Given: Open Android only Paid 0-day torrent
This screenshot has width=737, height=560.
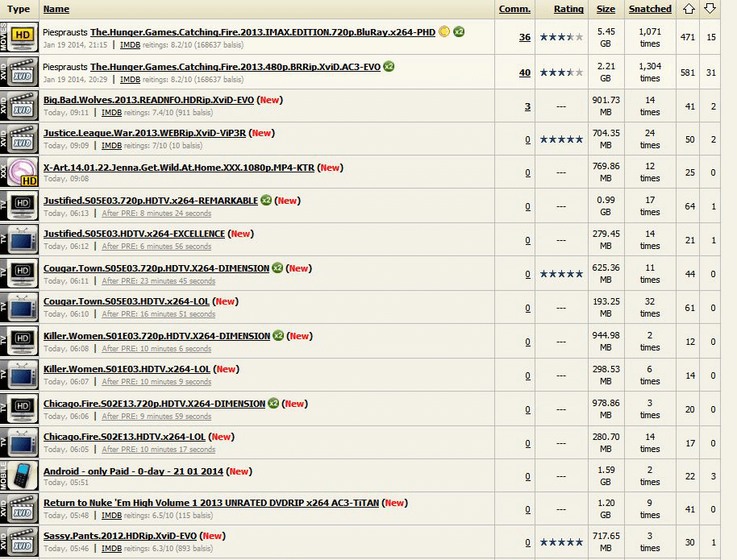Looking at the screenshot, I should coord(133,471).
